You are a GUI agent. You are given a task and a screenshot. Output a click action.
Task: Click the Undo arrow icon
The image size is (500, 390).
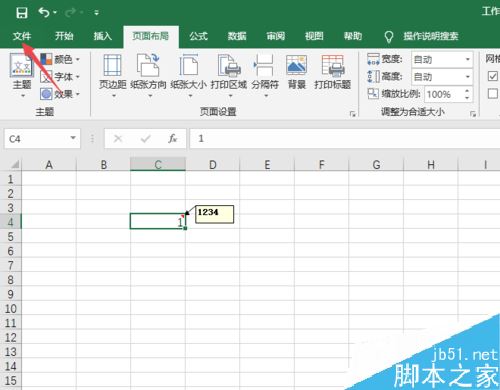pyautogui.click(x=44, y=12)
